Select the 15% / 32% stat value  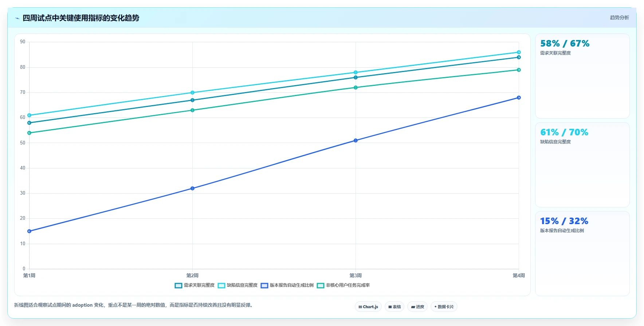[x=564, y=221]
